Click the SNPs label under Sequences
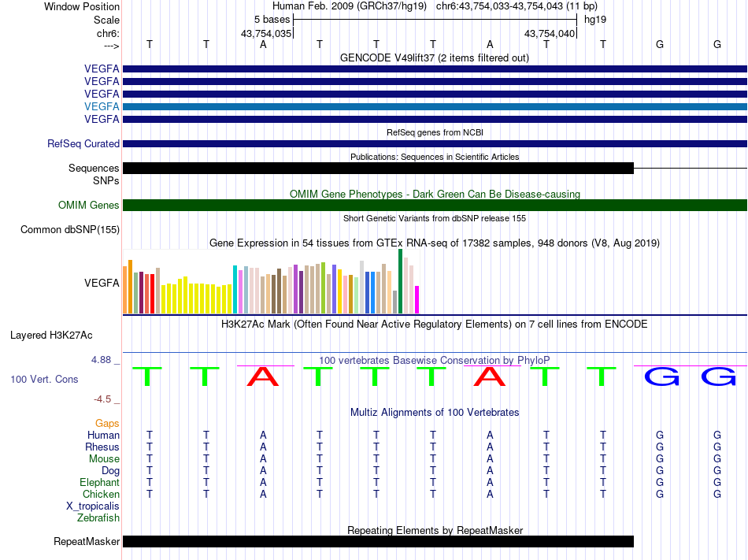 click(106, 181)
